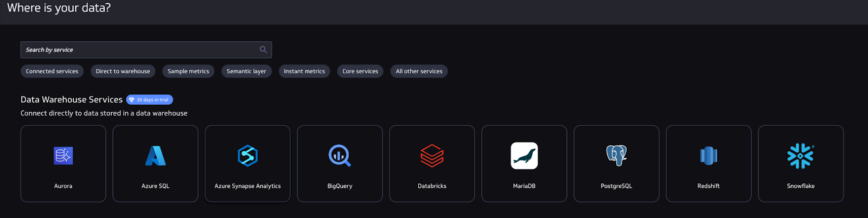868x218 pixels.
Task: Enable the Sample metrics filter
Action: pyautogui.click(x=188, y=71)
